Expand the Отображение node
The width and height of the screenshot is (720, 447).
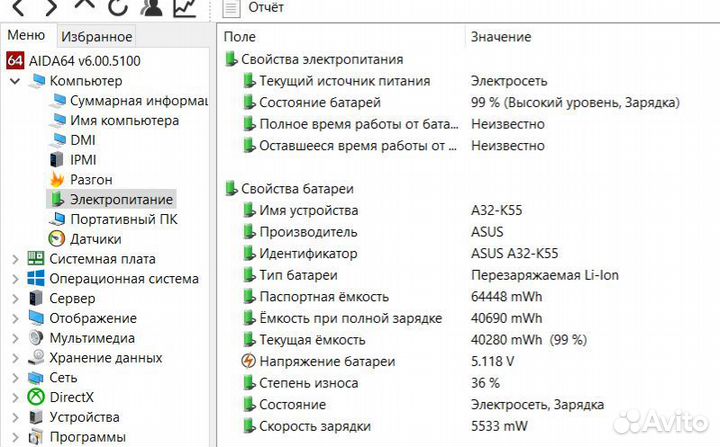(15, 318)
